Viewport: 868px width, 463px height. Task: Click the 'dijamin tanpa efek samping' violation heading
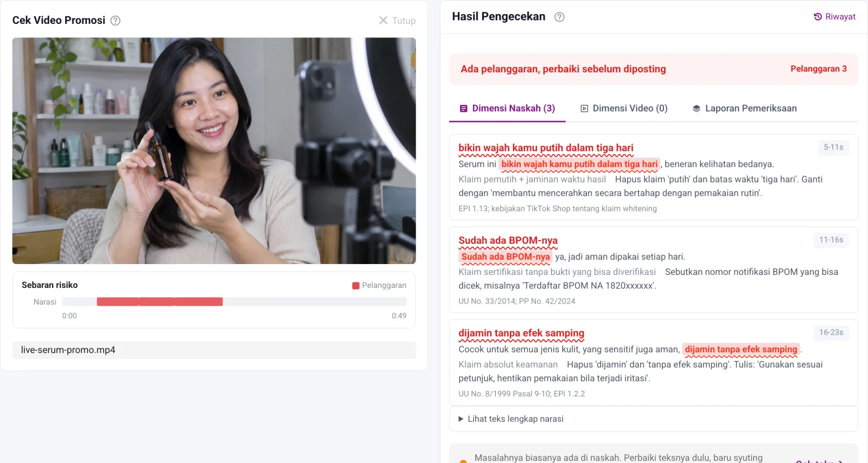click(521, 333)
